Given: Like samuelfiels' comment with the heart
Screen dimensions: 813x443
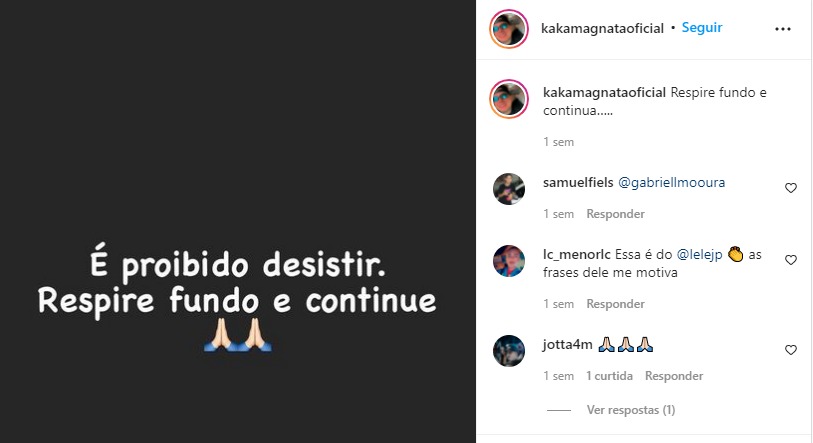Looking at the screenshot, I should pyautogui.click(x=791, y=188).
